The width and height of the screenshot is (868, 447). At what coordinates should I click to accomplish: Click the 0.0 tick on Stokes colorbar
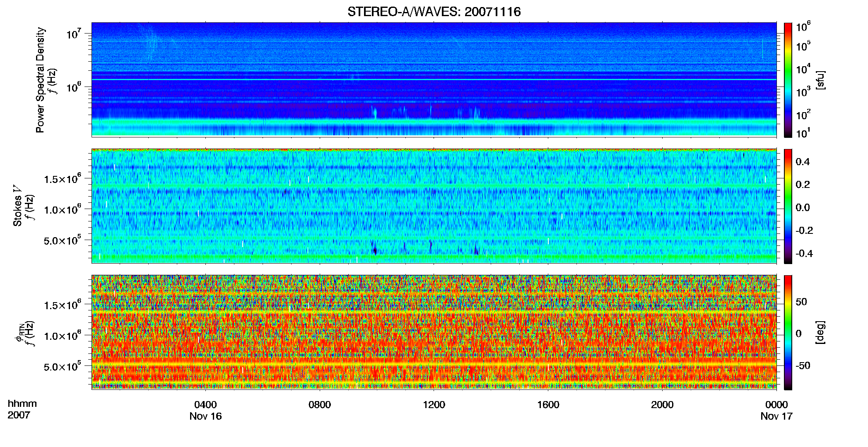(x=803, y=207)
